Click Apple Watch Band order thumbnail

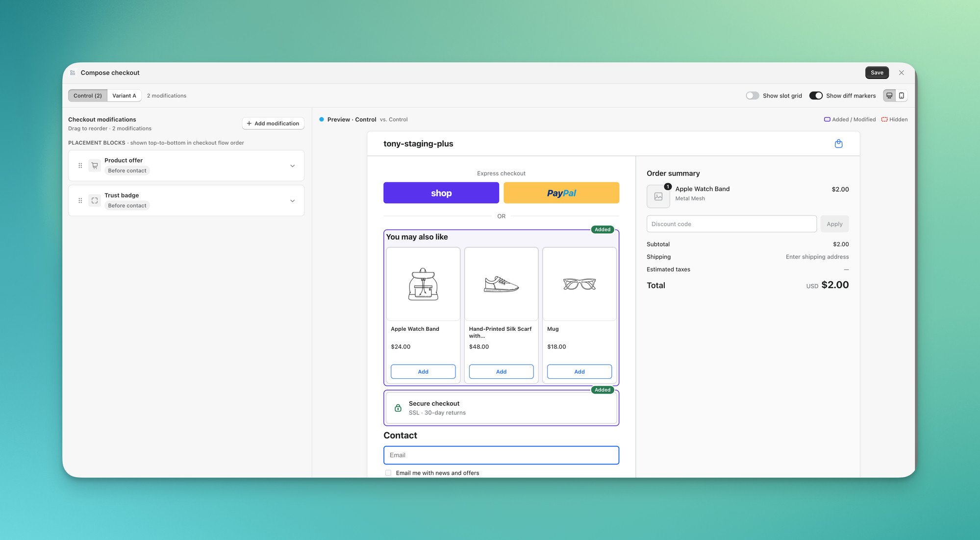click(x=658, y=196)
